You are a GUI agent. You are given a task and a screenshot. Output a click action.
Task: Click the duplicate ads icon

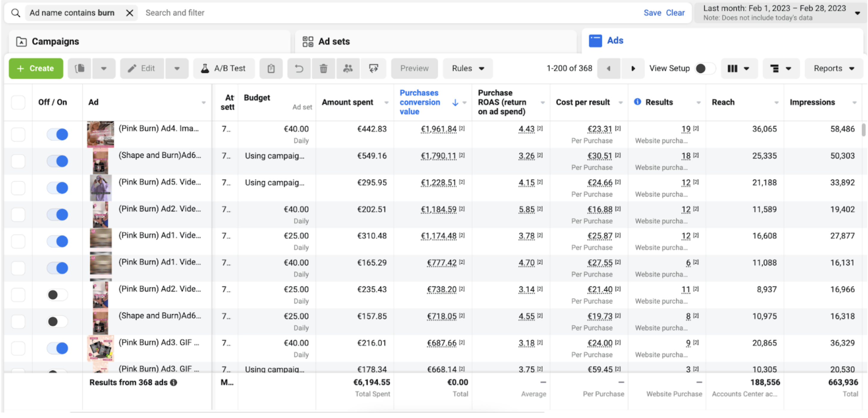(x=79, y=69)
